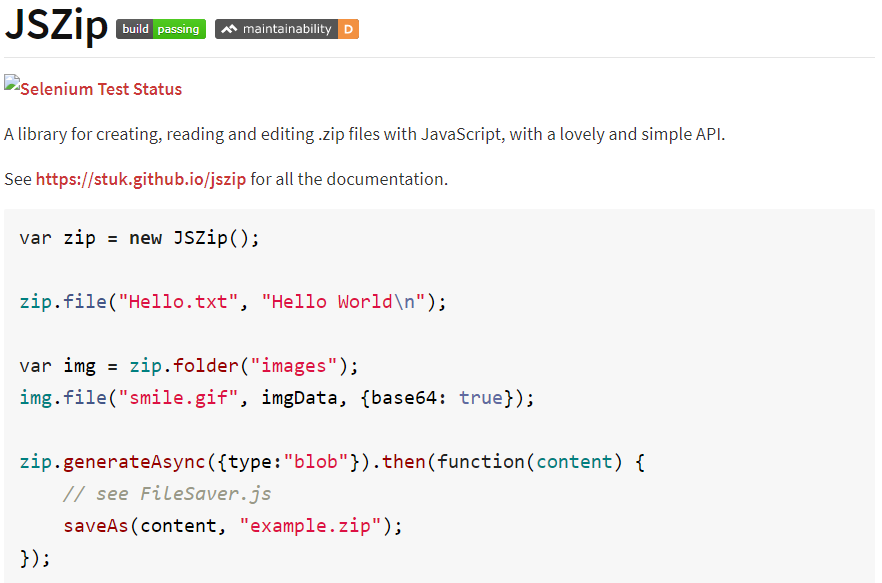Click 'generateAsync' in the code

[134, 462]
